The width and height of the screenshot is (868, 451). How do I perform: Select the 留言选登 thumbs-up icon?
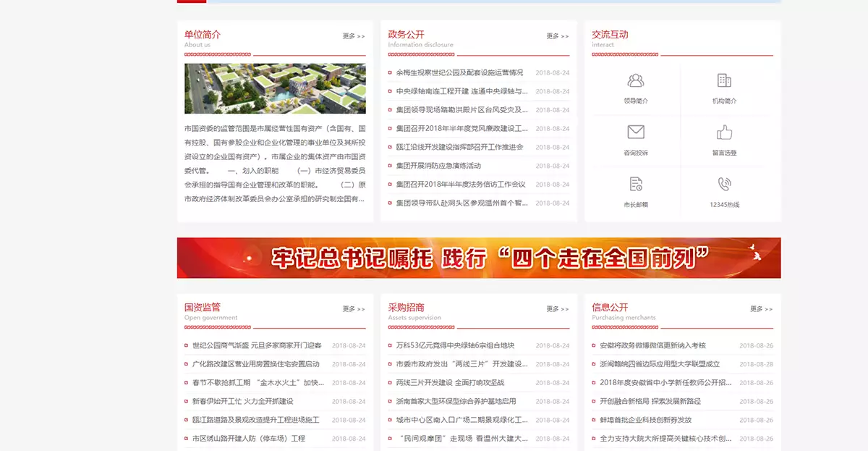[x=724, y=132]
